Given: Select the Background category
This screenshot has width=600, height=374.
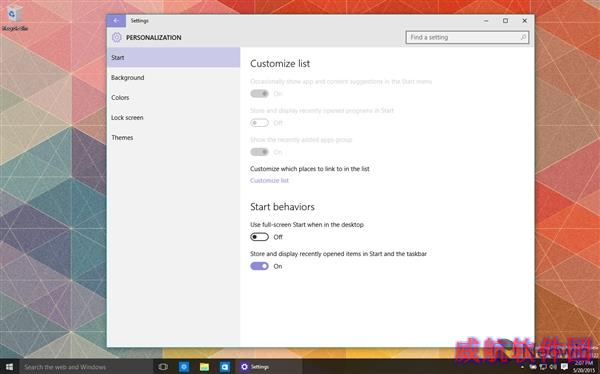Looking at the screenshot, I should [x=173, y=77].
